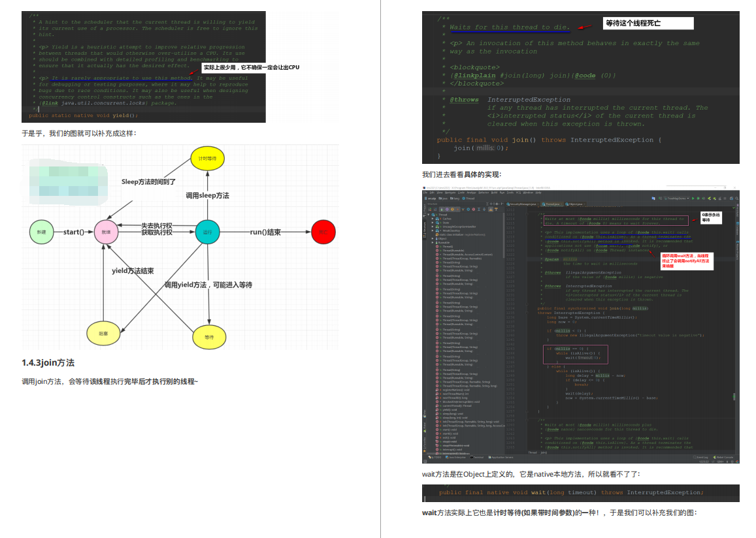The height and width of the screenshot is (538, 756).
Task: Toggle sort alphabetically in Structure toolbar
Action: (x=435, y=210)
